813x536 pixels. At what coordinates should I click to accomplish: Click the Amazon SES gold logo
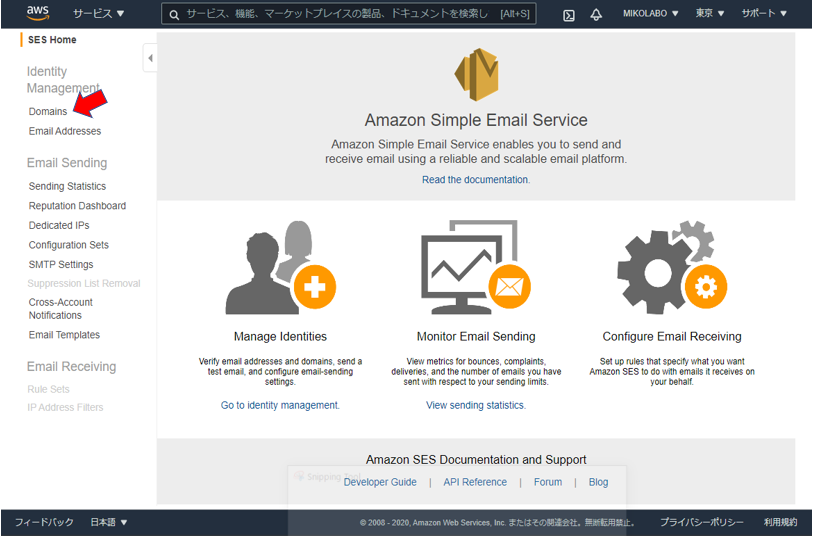pos(476,74)
